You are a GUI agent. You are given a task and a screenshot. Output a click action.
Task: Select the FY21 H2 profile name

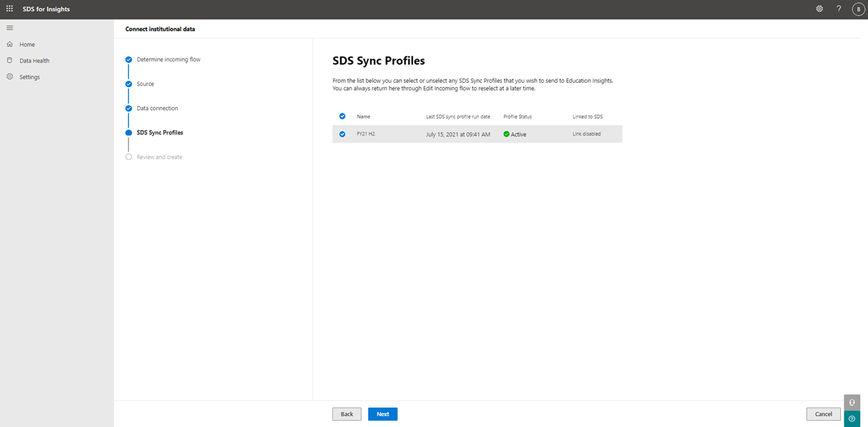coord(366,134)
